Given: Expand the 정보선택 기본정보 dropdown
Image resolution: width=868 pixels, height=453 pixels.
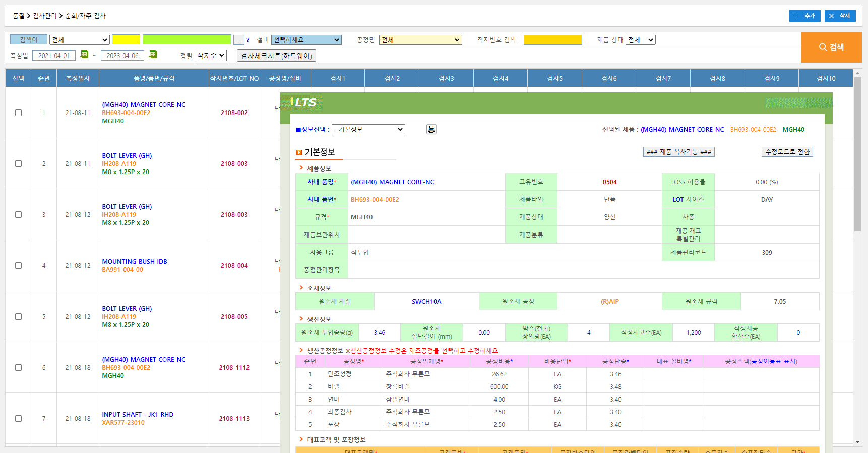Looking at the screenshot, I should [x=368, y=129].
